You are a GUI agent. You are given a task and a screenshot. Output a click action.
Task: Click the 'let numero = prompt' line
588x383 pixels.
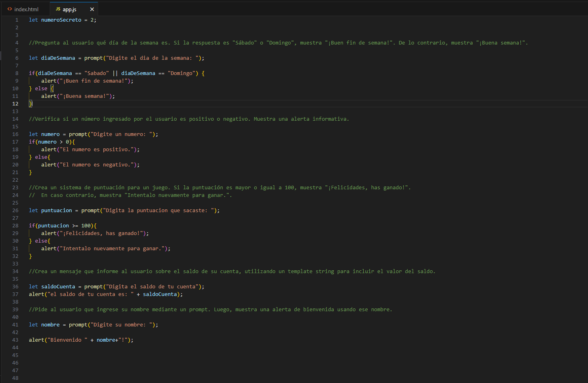pyautogui.click(x=93, y=134)
